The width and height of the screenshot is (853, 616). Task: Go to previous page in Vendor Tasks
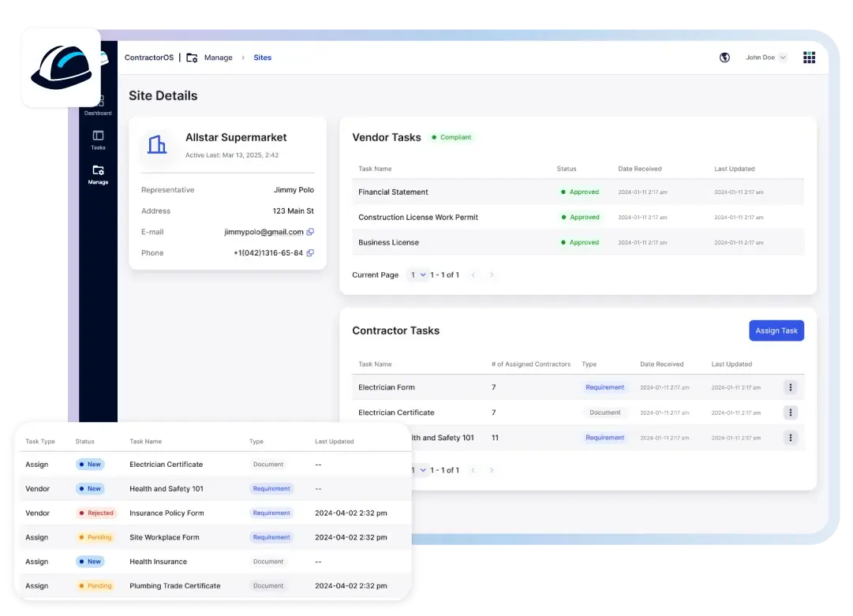coord(473,274)
